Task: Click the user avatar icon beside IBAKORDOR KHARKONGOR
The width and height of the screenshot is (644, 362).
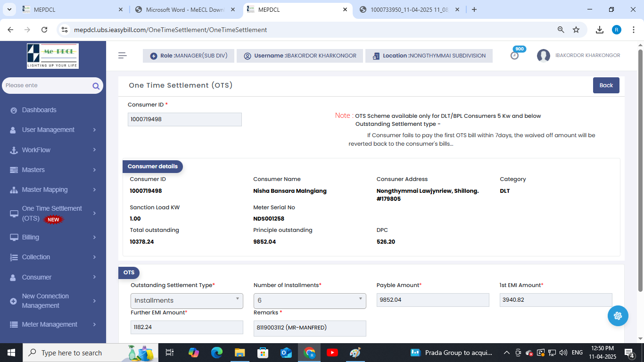Action: tap(544, 56)
